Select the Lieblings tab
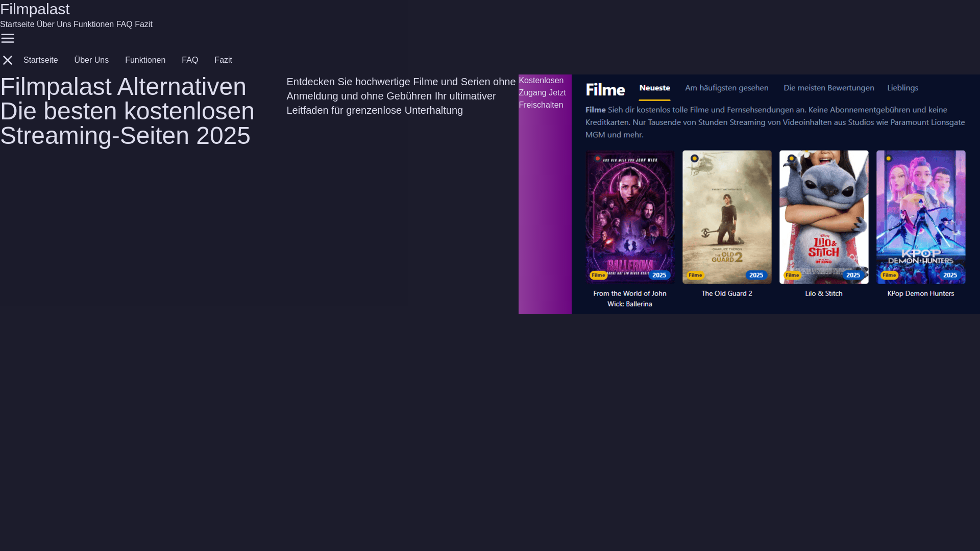980x551 pixels. 902,88
